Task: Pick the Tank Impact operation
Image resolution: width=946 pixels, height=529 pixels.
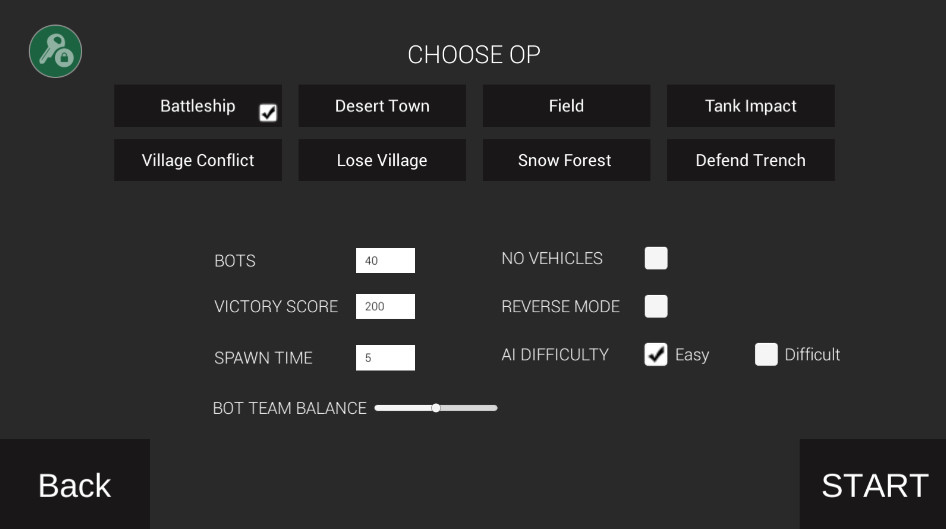Action: point(750,106)
